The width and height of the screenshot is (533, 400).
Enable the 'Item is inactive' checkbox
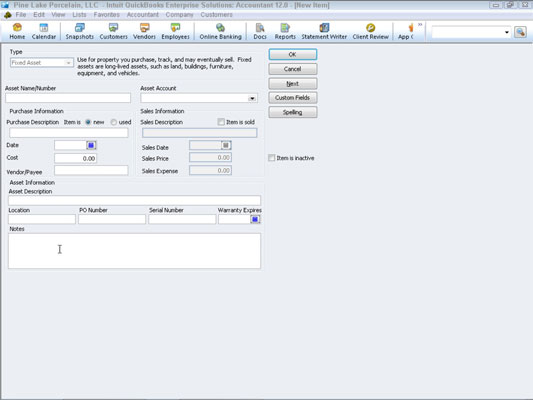272,158
